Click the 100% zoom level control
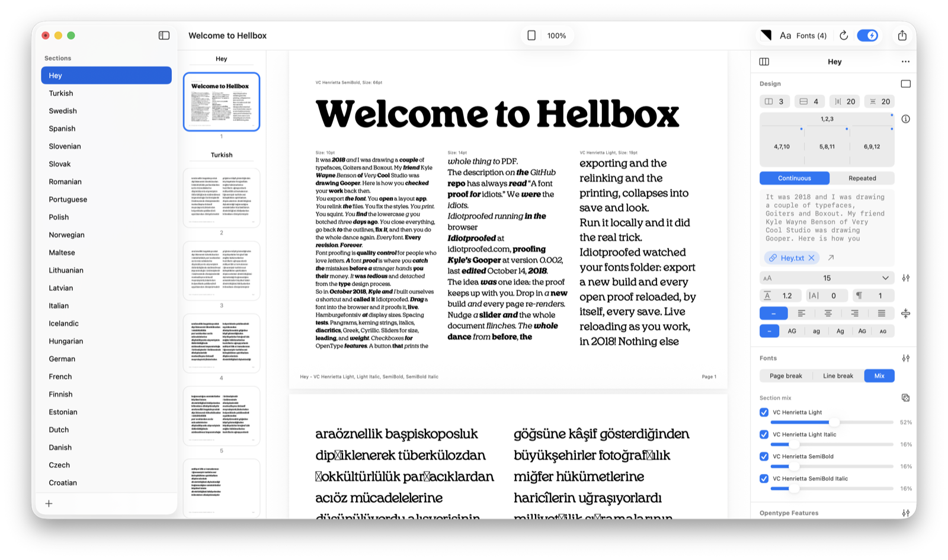 (556, 36)
